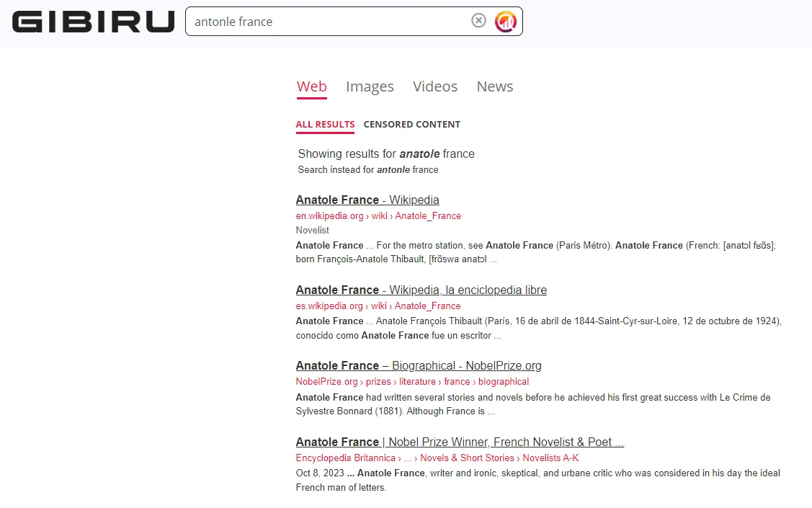Click the en.wikipedia.org breadcrumb URL
Image resolution: width=812 pixels, height=508 pixels.
point(378,216)
